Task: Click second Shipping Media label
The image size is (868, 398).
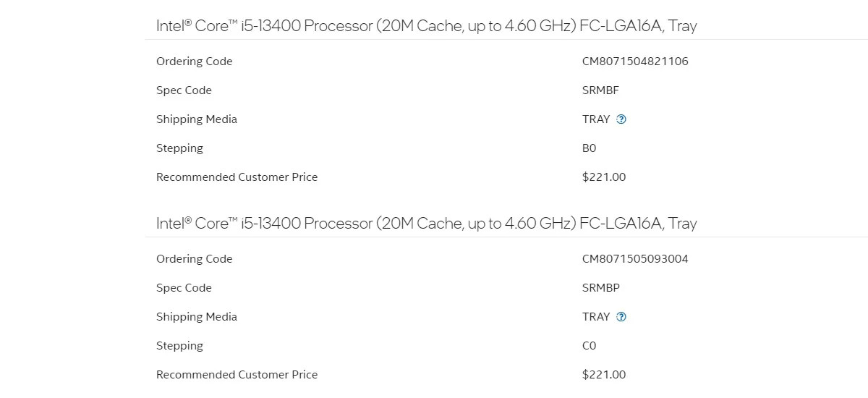Action: coord(197,317)
